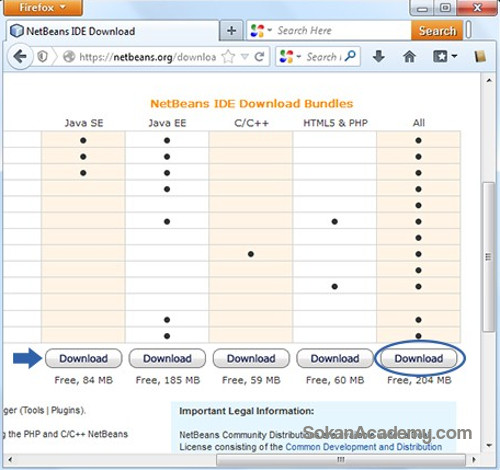Click the scroll down arrow
The height and width of the screenshot is (470, 500).
pyautogui.click(x=489, y=445)
